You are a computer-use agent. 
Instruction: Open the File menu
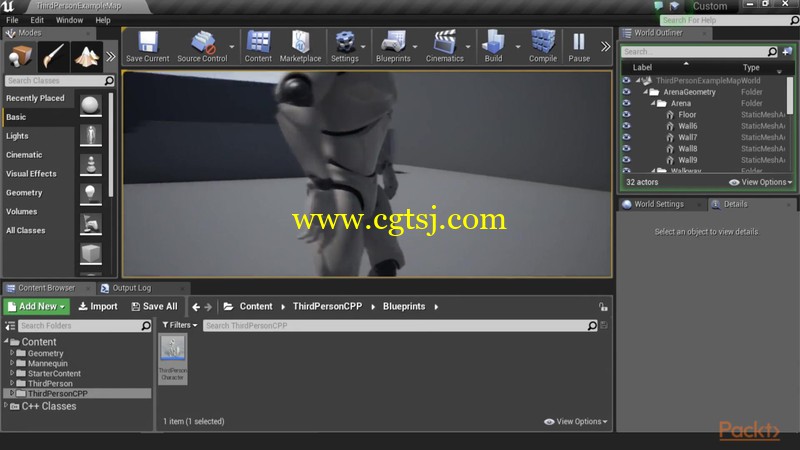tap(12, 20)
